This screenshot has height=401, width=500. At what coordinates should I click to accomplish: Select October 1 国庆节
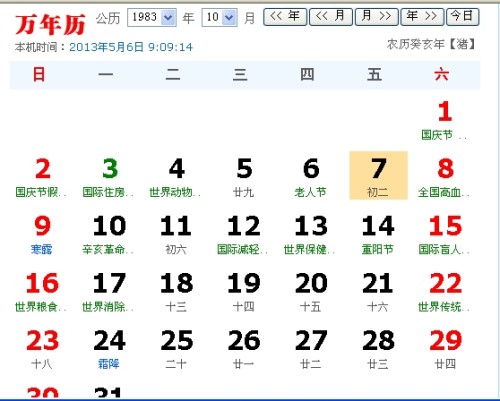pyautogui.click(x=445, y=121)
